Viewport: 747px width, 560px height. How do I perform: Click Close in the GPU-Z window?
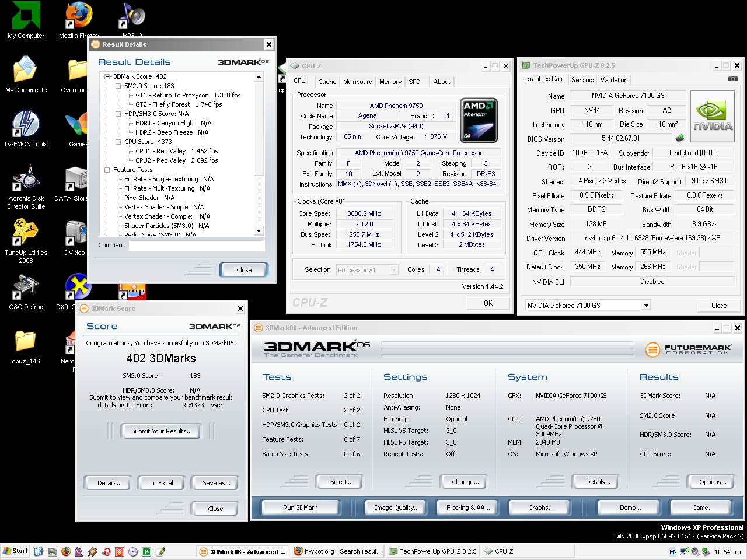click(x=719, y=305)
